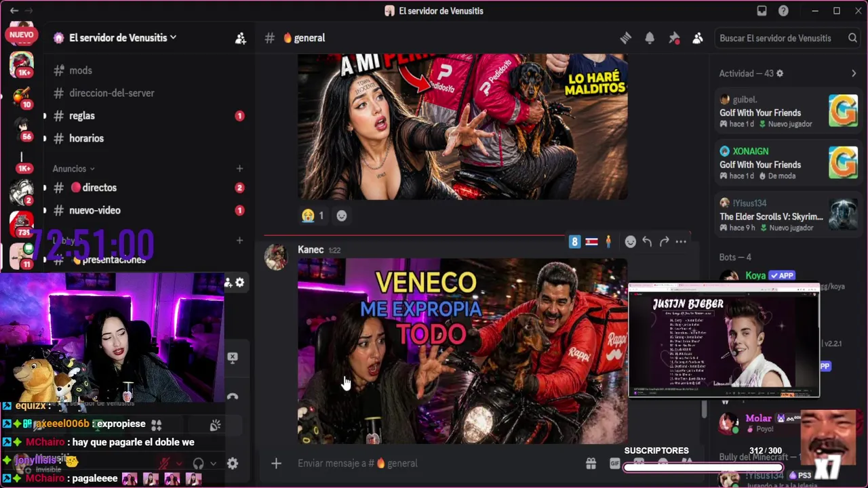Open the VENECO ME EXPROPIA TODO image
The width and height of the screenshot is (868, 488).
462,351
